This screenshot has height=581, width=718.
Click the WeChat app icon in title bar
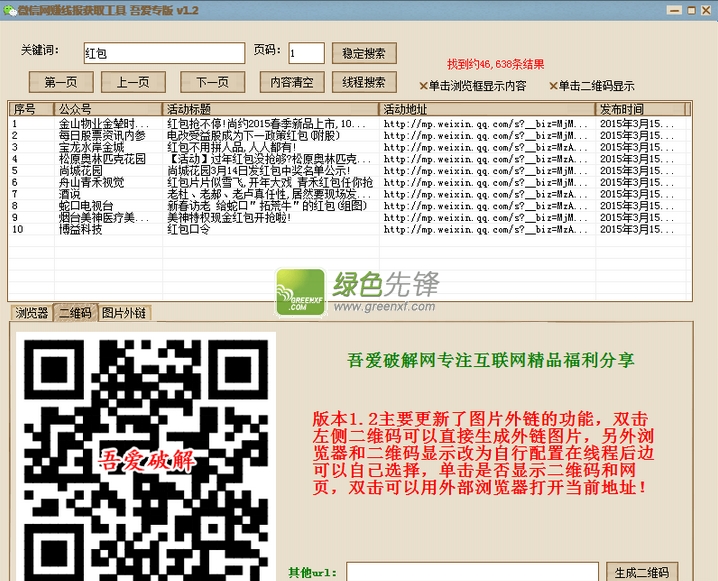pyautogui.click(x=10, y=10)
